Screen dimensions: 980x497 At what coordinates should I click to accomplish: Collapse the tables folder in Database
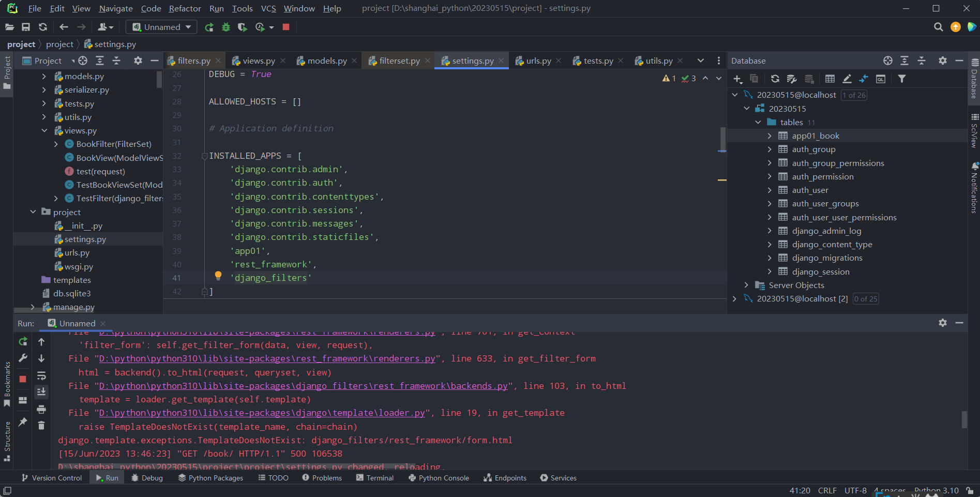758,123
